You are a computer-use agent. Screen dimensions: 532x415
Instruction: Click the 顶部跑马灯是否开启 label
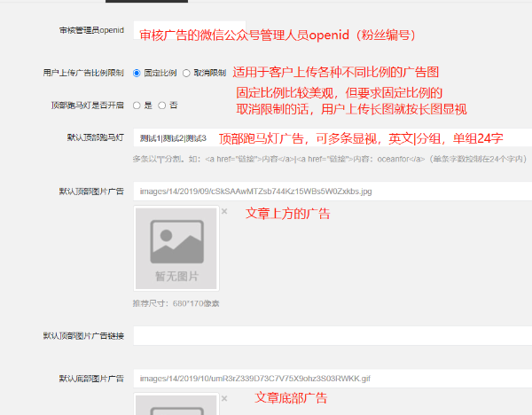(x=88, y=106)
